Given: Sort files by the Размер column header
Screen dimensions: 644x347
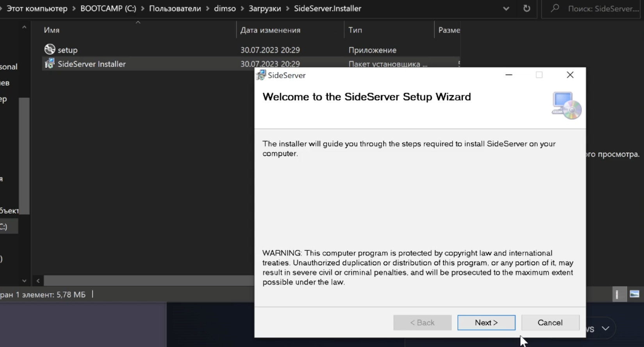Looking at the screenshot, I should coord(449,30).
